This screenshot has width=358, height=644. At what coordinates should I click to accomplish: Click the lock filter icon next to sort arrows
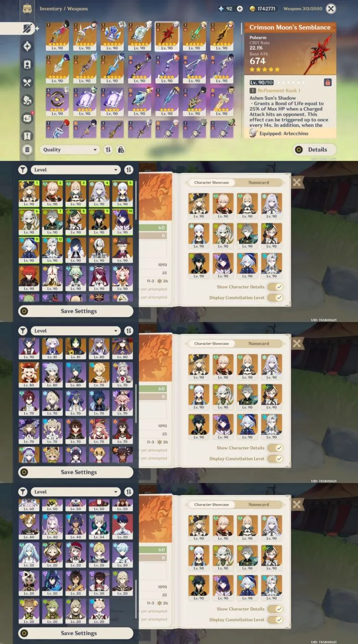[121, 149]
